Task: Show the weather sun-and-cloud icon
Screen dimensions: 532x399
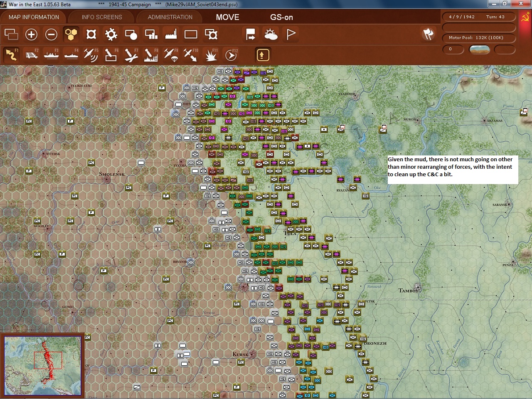Action: (x=271, y=34)
